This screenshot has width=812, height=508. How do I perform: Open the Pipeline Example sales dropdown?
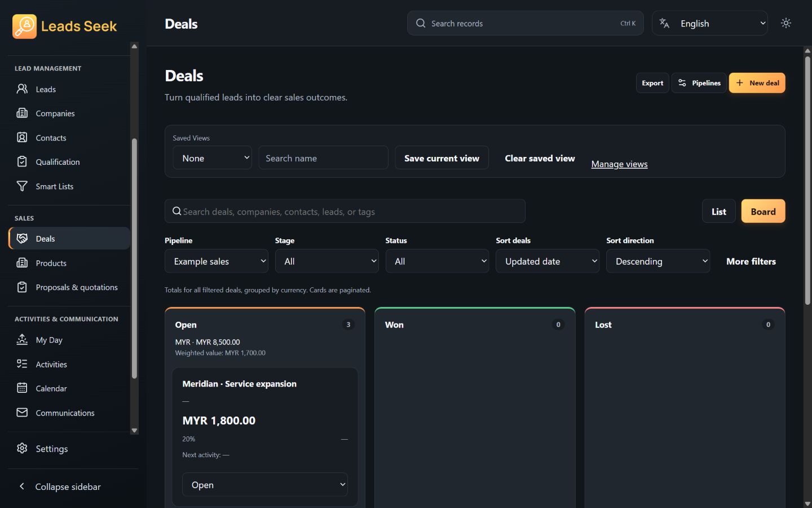pyautogui.click(x=216, y=261)
